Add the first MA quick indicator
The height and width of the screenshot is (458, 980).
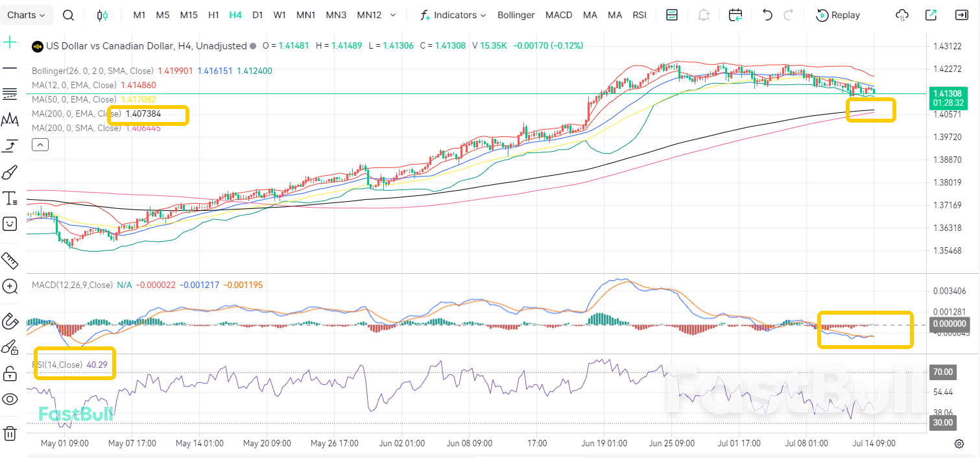(x=590, y=15)
